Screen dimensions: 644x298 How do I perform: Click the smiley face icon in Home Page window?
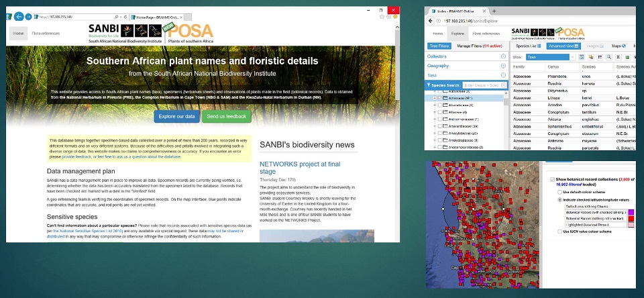pyautogui.click(x=394, y=17)
